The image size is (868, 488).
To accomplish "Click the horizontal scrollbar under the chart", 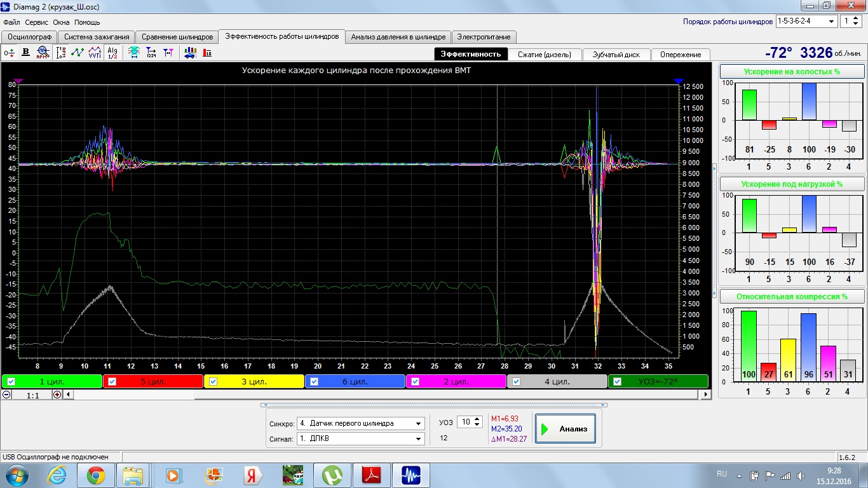I will (x=387, y=395).
